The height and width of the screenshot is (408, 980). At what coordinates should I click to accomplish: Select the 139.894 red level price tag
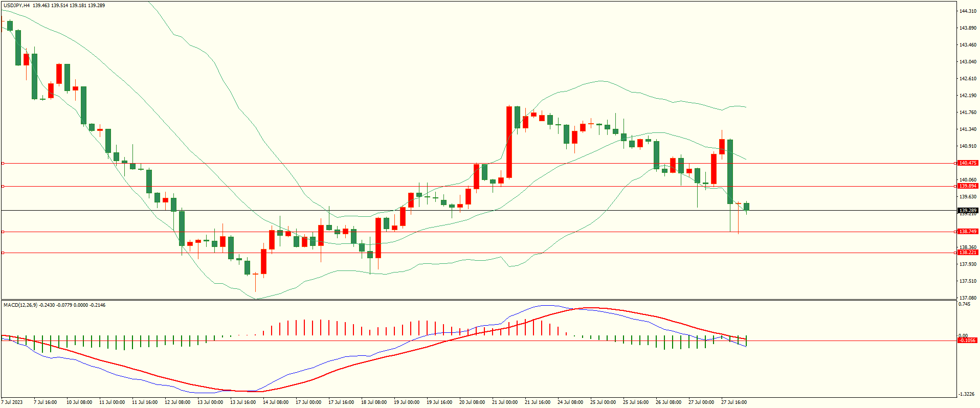(968, 186)
